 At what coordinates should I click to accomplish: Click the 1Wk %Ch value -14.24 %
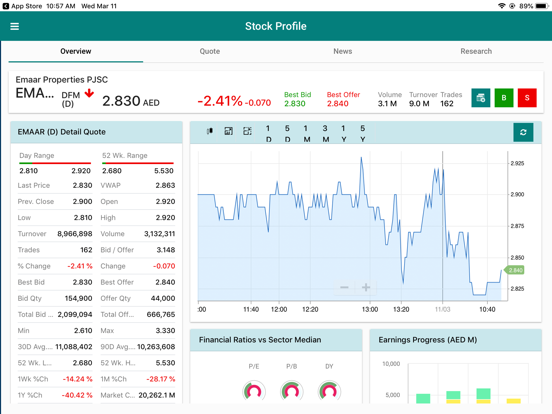[x=77, y=379]
